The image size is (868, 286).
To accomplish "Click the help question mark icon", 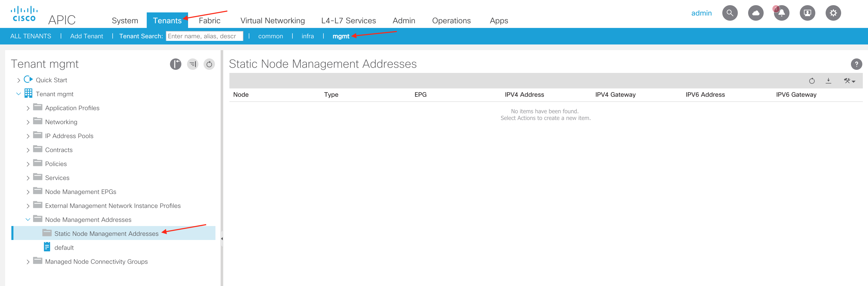I will (856, 64).
